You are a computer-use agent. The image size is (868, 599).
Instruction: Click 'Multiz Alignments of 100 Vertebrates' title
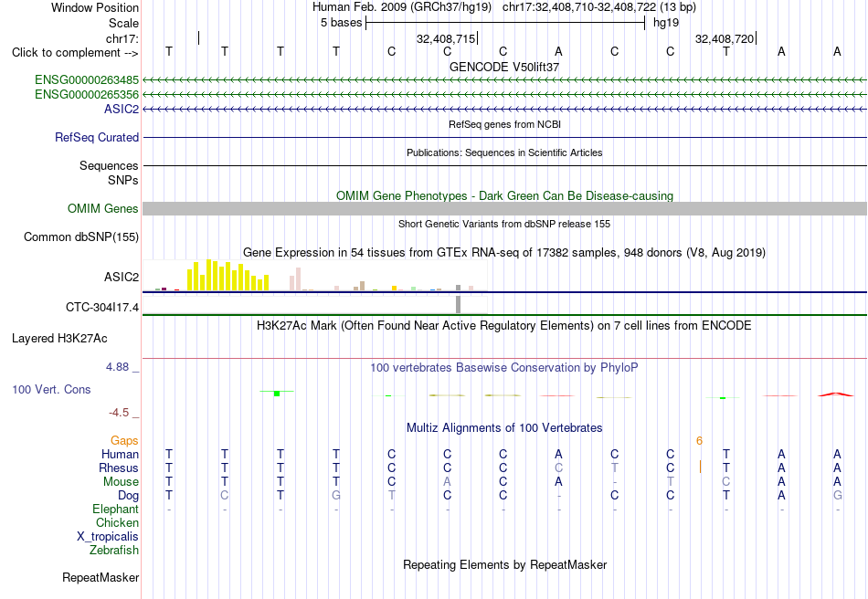pyautogui.click(x=504, y=427)
